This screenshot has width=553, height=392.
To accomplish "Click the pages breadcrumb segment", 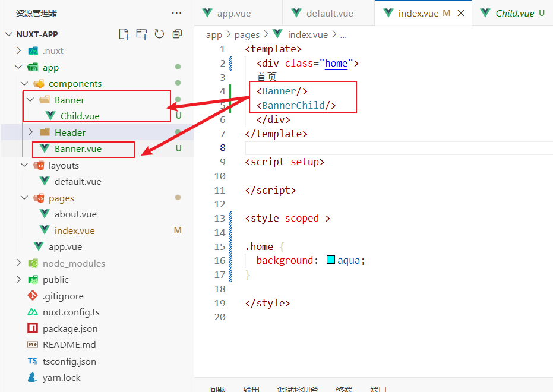I will pos(247,35).
